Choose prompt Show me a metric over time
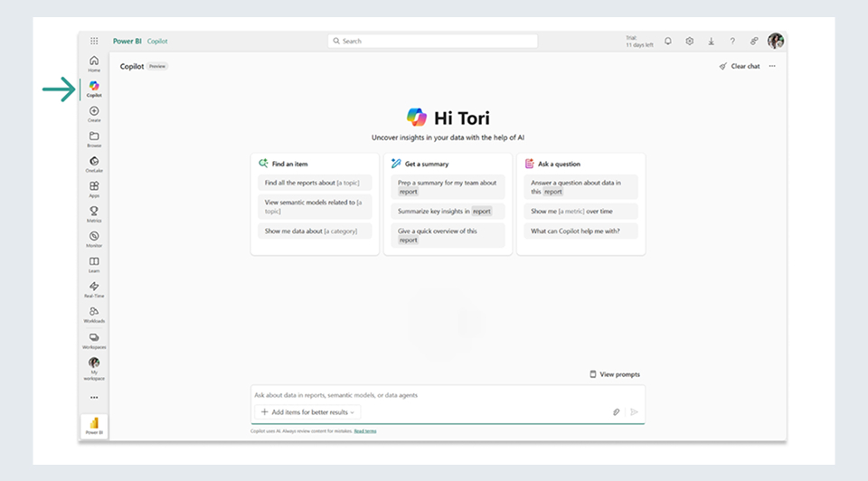Image resolution: width=868 pixels, height=481 pixels. [580, 211]
